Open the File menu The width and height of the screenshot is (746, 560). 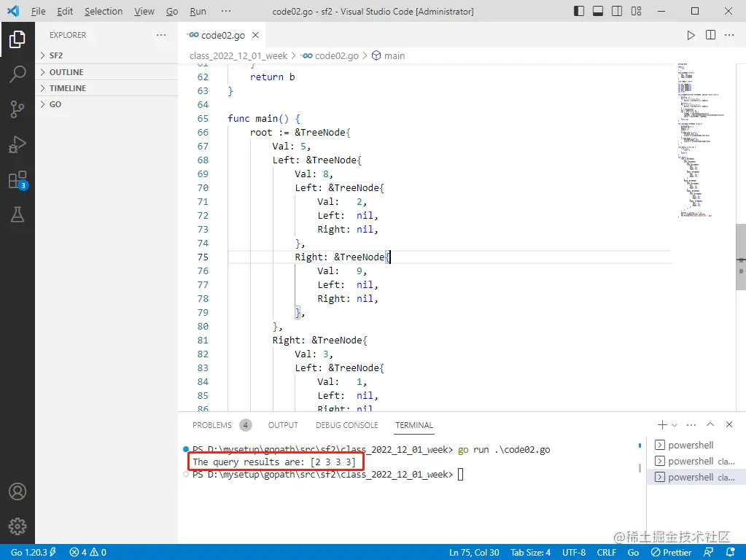[x=38, y=11]
